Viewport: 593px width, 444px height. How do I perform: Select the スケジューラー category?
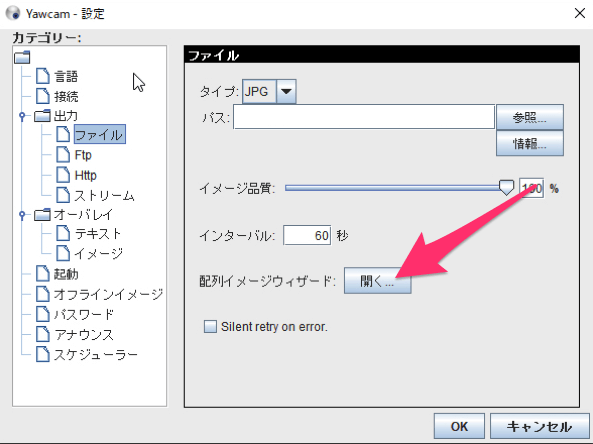96,354
